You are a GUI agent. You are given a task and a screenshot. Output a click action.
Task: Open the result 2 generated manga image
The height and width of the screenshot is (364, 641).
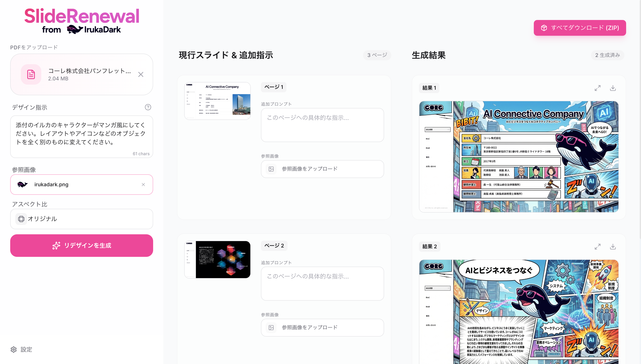click(519, 311)
